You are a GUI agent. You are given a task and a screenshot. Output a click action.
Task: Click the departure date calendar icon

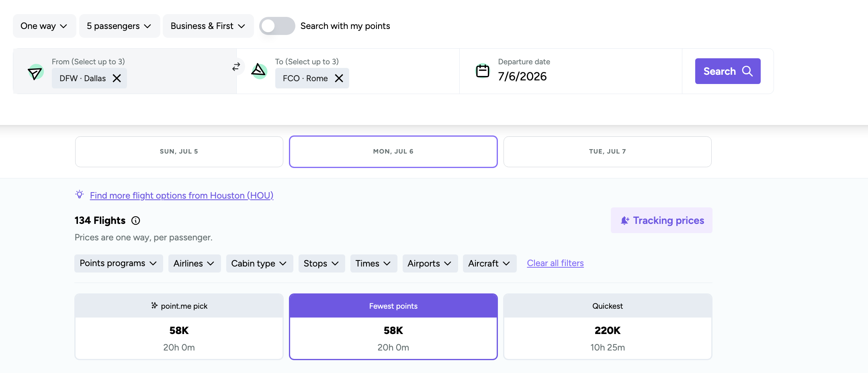[482, 71]
